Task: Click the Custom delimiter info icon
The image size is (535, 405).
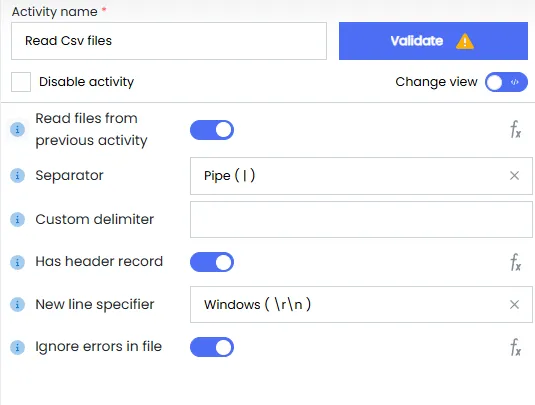Action: point(17,219)
